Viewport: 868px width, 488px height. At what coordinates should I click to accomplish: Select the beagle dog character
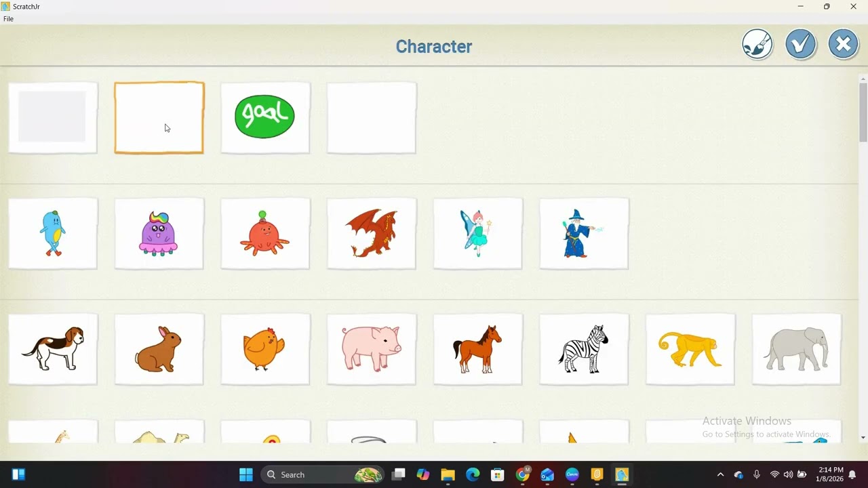click(53, 348)
